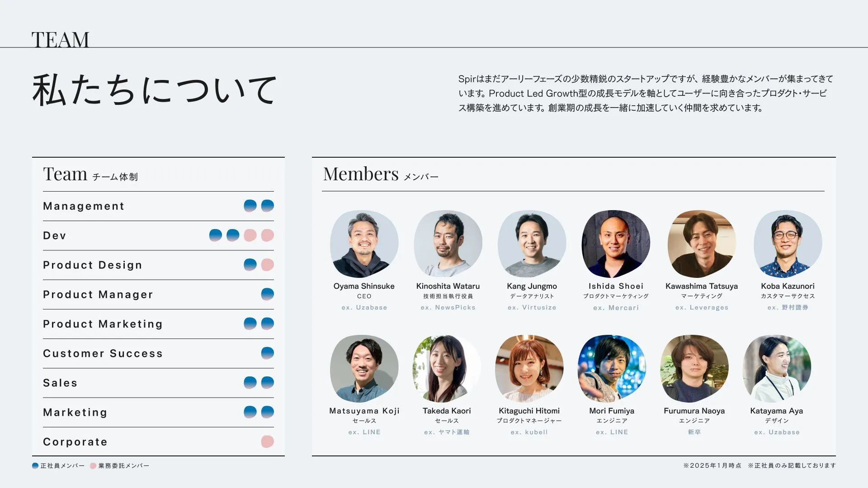Click ex. Uzabase under Oyama Shinsuke

pos(364,307)
